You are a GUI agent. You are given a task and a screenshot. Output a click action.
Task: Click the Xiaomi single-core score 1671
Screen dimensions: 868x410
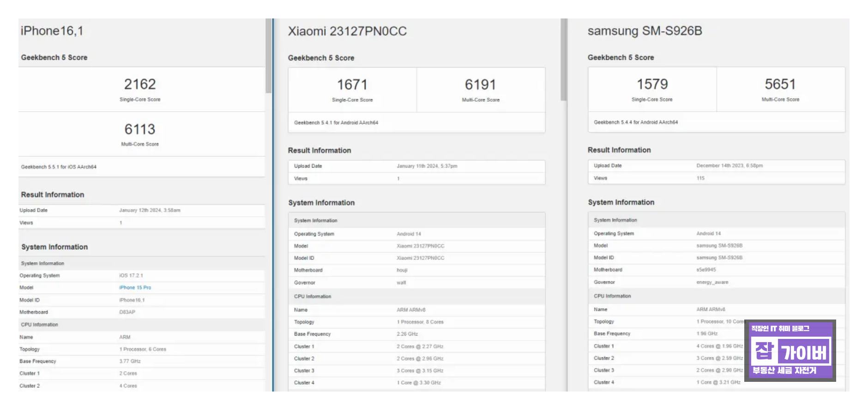[x=352, y=84]
